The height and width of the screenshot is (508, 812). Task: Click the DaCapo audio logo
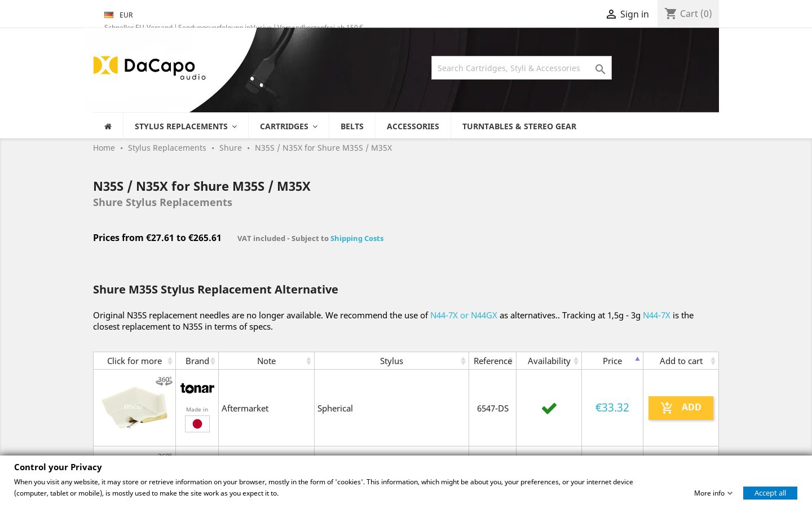[149, 68]
